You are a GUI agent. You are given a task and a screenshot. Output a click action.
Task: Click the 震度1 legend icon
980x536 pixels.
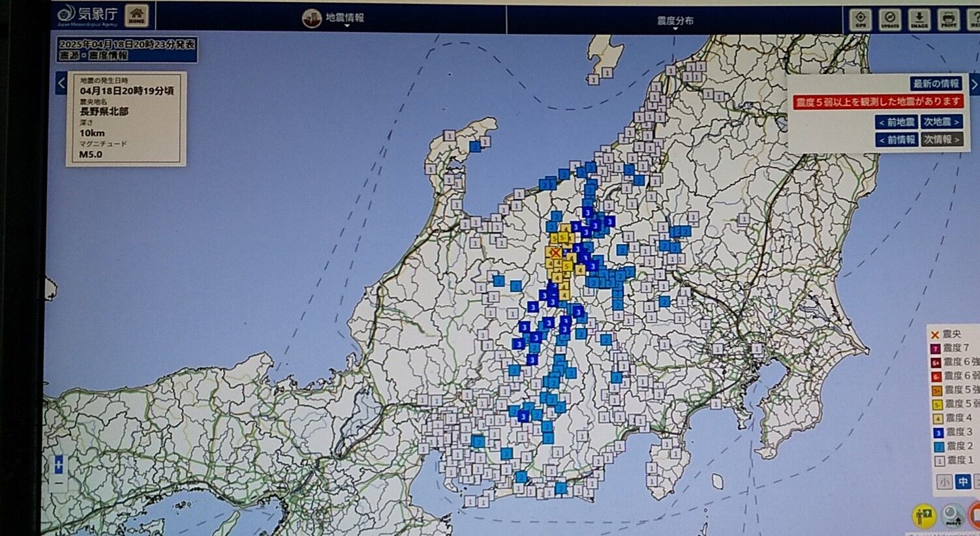coord(940,461)
